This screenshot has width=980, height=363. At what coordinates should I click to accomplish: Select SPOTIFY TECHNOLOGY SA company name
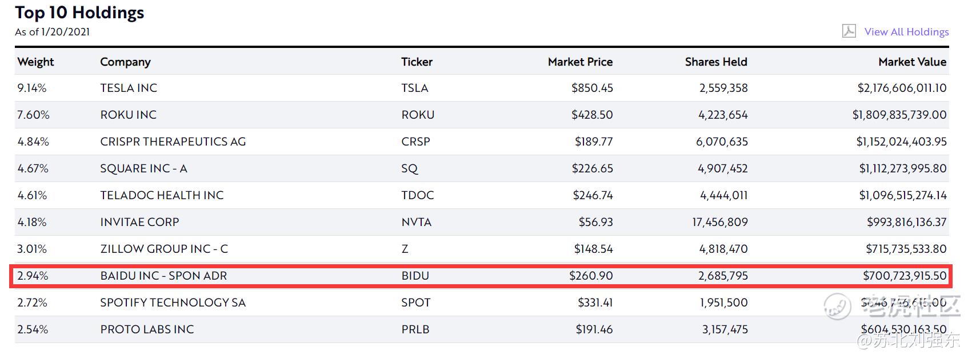pos(173,302)
